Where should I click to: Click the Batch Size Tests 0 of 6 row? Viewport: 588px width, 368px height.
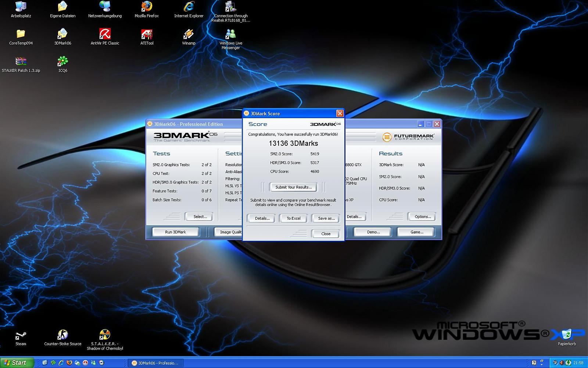click(182, 200)
